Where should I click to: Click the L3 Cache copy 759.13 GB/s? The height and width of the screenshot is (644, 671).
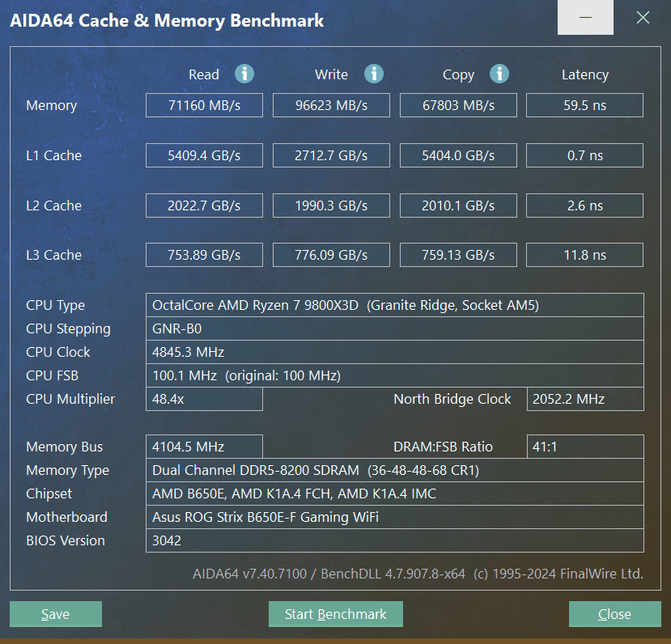click(x=458, y=255)
